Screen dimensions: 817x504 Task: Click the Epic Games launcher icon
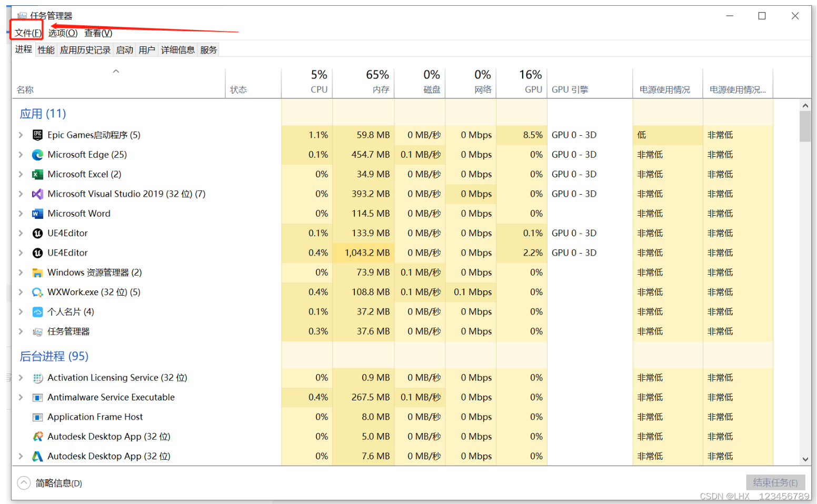point(37,135)
